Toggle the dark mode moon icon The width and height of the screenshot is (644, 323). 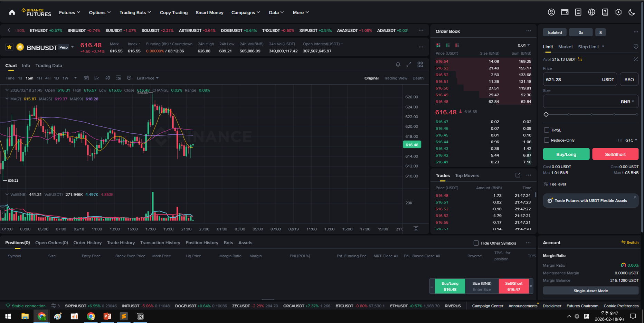[x=632, y=12]
